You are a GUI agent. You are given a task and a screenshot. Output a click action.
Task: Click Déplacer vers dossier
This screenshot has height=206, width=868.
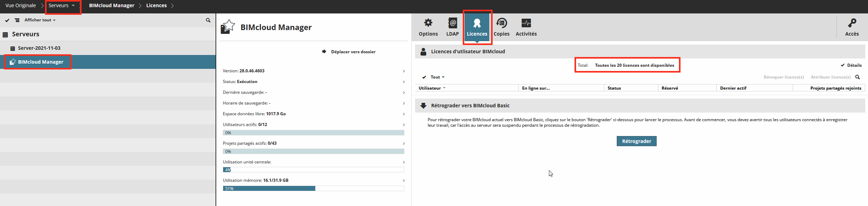pos(349,52)
